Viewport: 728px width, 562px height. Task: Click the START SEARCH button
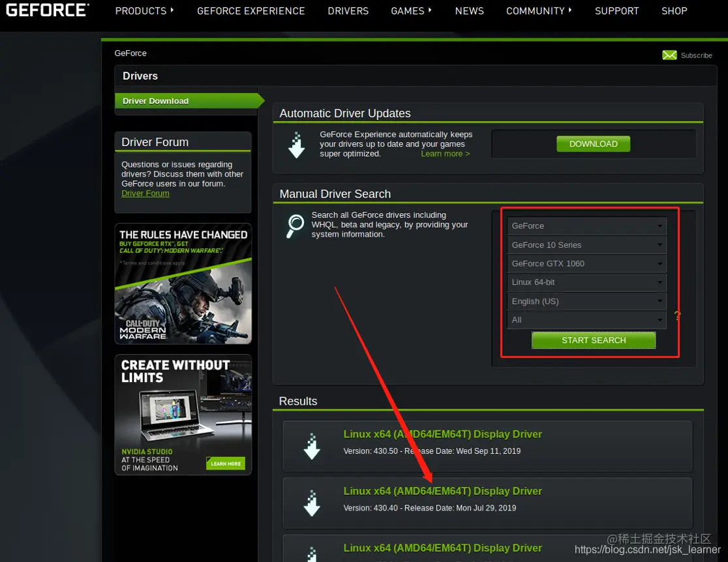point(594,340)
